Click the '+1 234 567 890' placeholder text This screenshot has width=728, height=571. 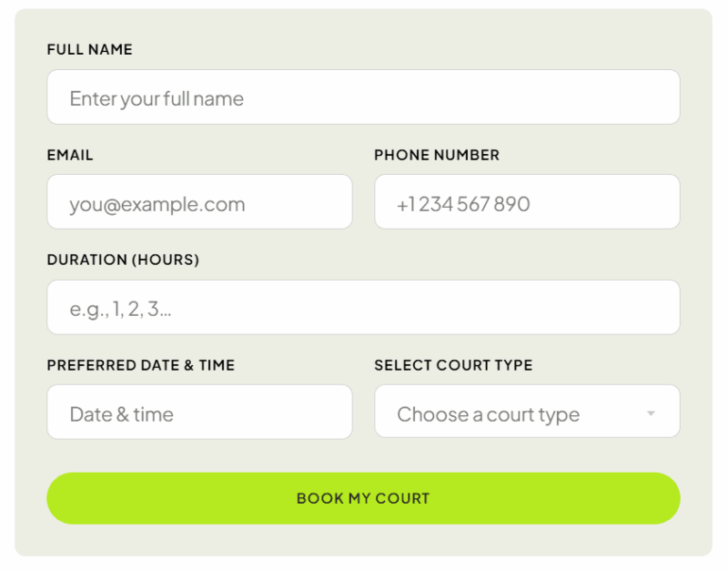point(463,204)
